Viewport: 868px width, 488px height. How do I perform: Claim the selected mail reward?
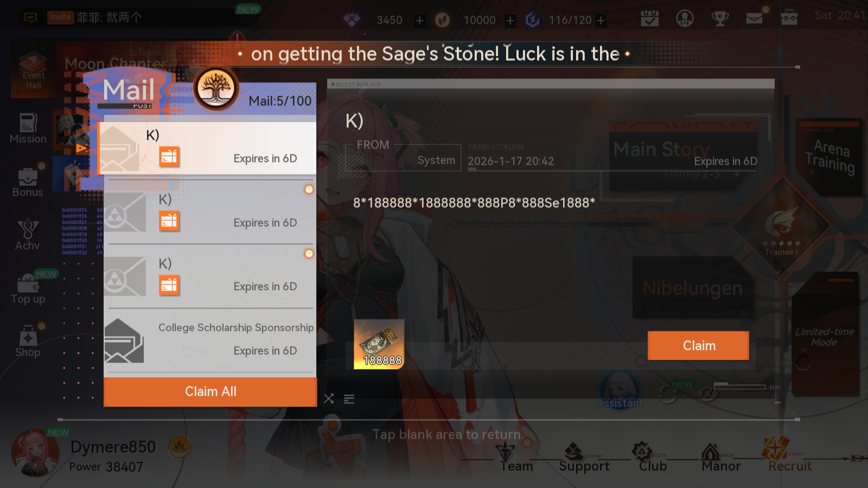698,345
